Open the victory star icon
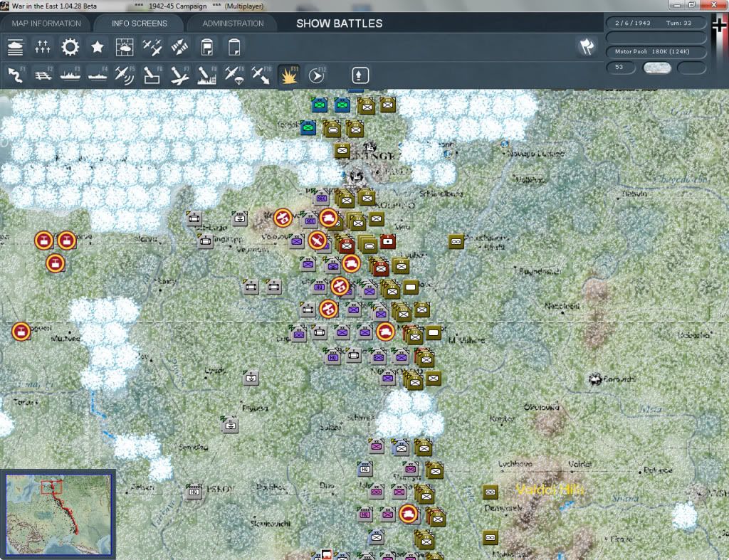The height and width of the screenshot is (560, 729). pos(97,48)
